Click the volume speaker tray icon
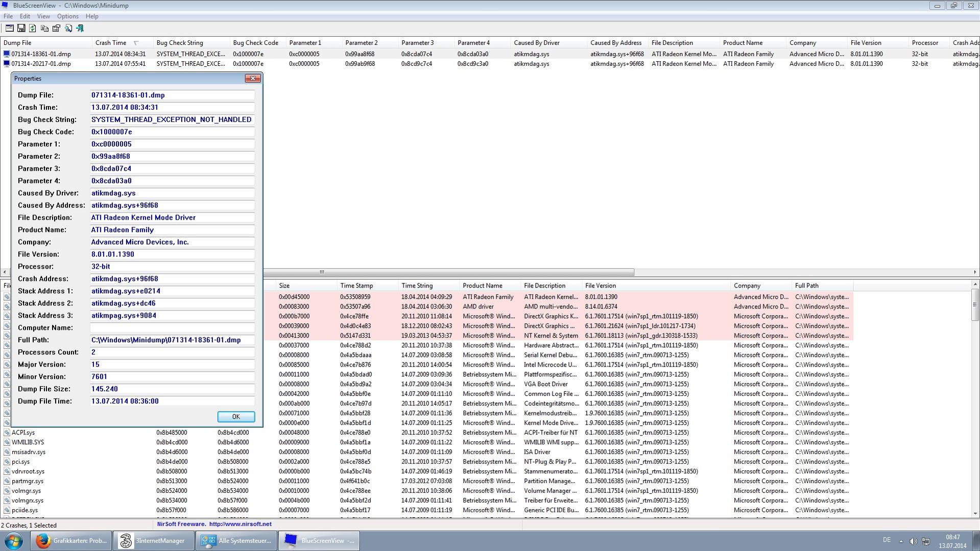Screen dimensions: 980x551 tap(913, 541)
